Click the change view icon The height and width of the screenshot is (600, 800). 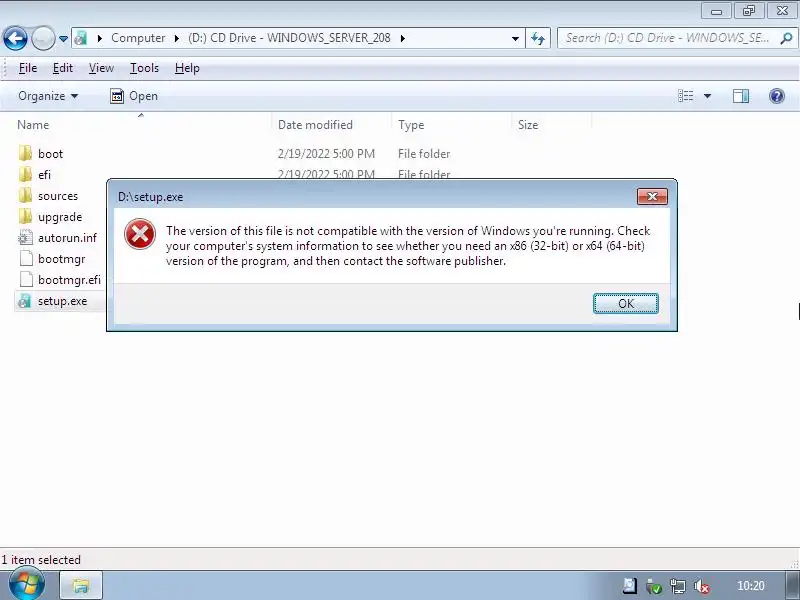point(686,96)
